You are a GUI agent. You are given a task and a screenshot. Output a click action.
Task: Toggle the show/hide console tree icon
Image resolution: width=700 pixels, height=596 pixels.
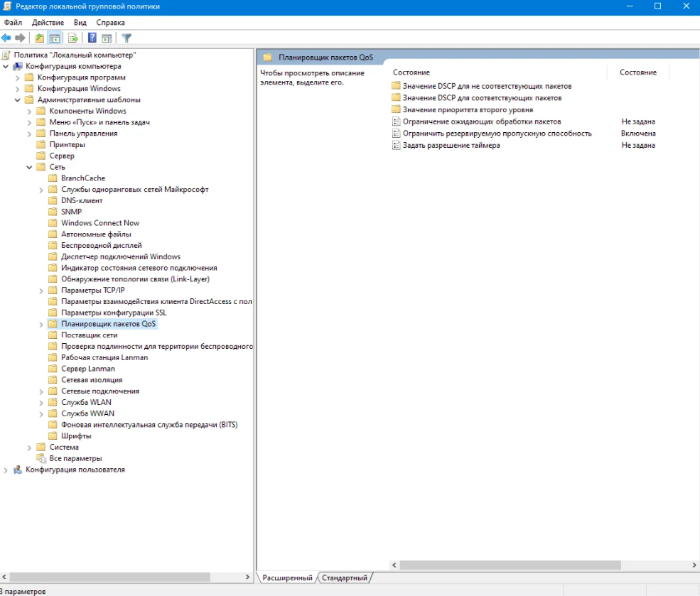[53, 38]
